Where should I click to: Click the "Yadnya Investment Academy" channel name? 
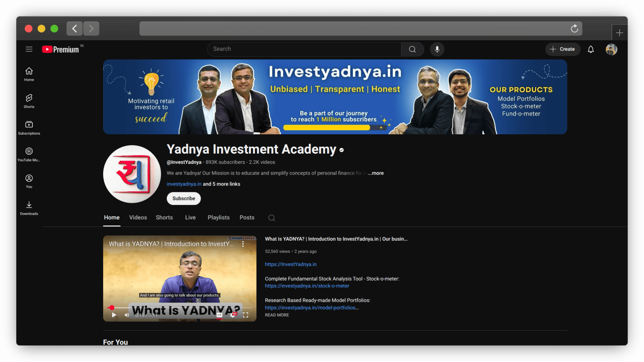(x=251, y=149)
